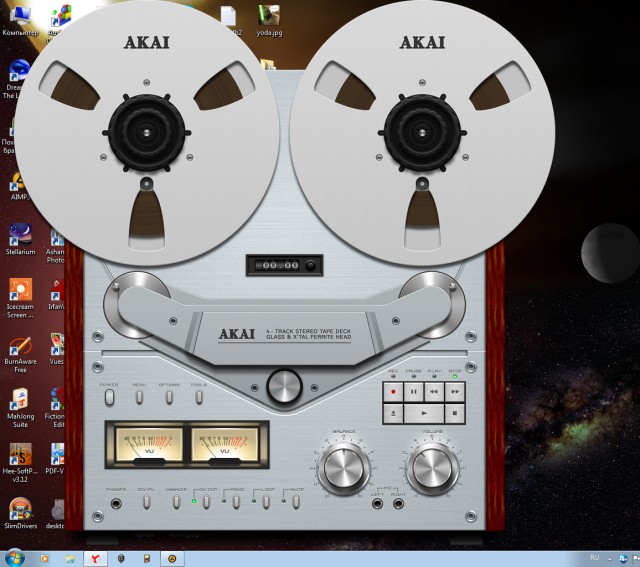
Task: Open files with the eject button
Action: (393, 414)
